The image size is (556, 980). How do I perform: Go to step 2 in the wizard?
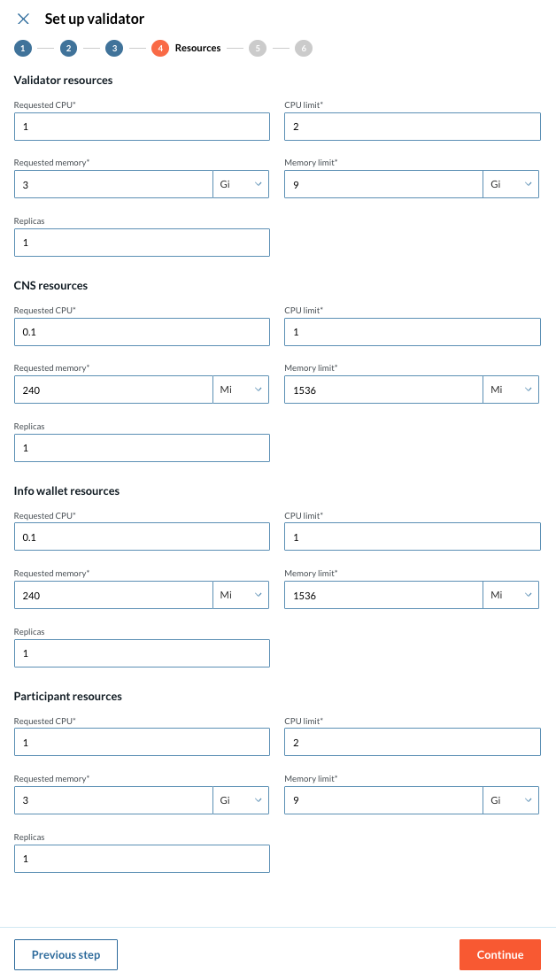[69, 48]
